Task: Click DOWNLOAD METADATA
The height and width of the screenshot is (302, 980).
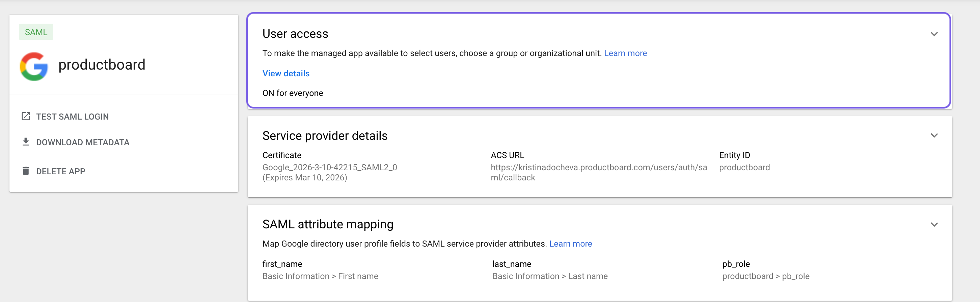Action: [x=83, y=143]
